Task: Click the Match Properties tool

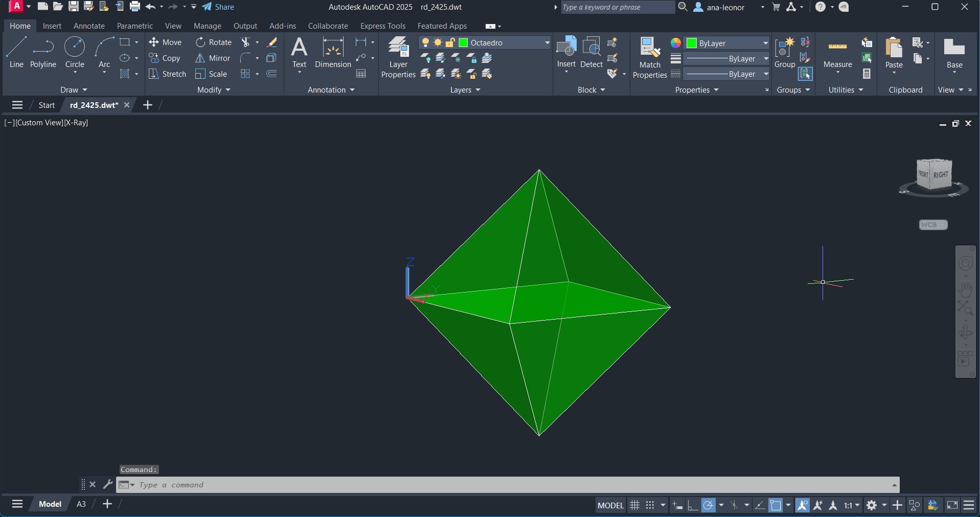Action: pyautogui.click(x=650, y=57)
